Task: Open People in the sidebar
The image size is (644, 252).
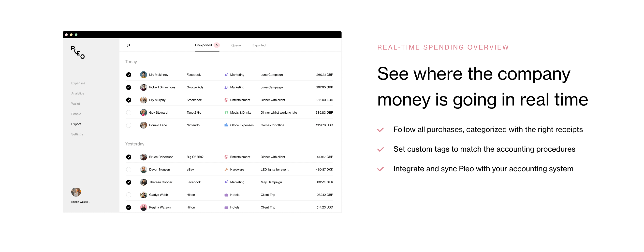Action: 76,114
